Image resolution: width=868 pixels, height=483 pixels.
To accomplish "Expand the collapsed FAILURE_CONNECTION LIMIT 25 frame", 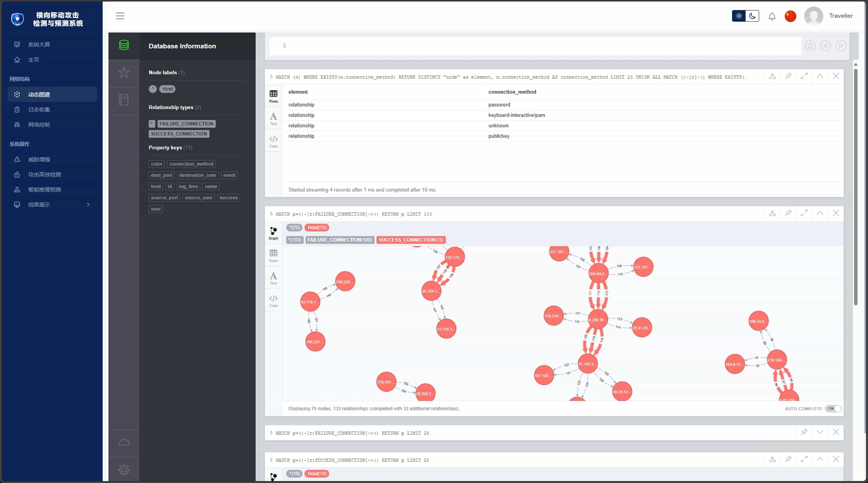I will pyautogui.click(x=820, y=432).
